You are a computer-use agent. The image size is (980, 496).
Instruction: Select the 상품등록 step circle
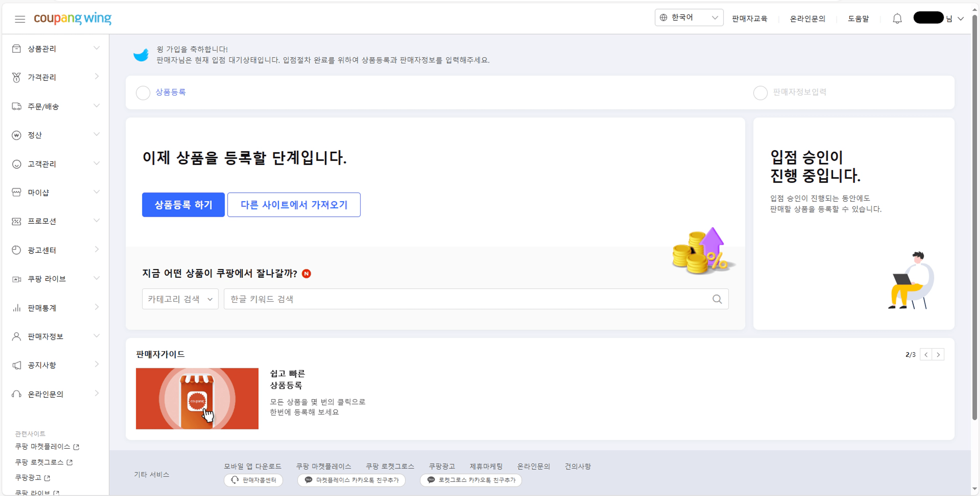143,93
